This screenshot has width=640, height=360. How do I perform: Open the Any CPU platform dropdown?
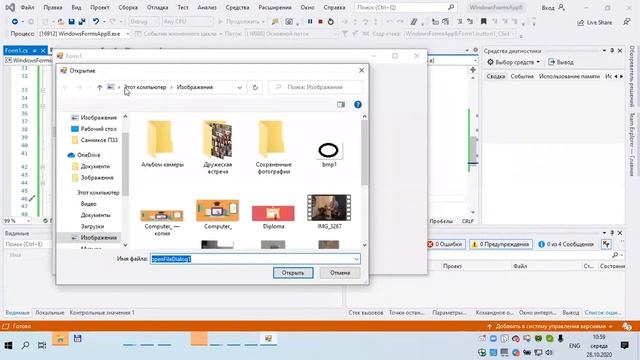pyautogui.click(x=187, y=21)
